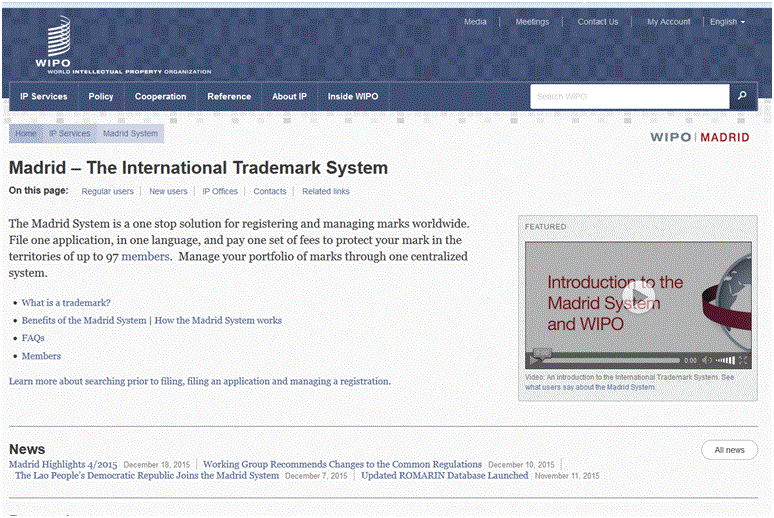The height and width of the screenshot is (518, 774).
Task: Jump to Contacts section
Action: (x=270, y=191)
